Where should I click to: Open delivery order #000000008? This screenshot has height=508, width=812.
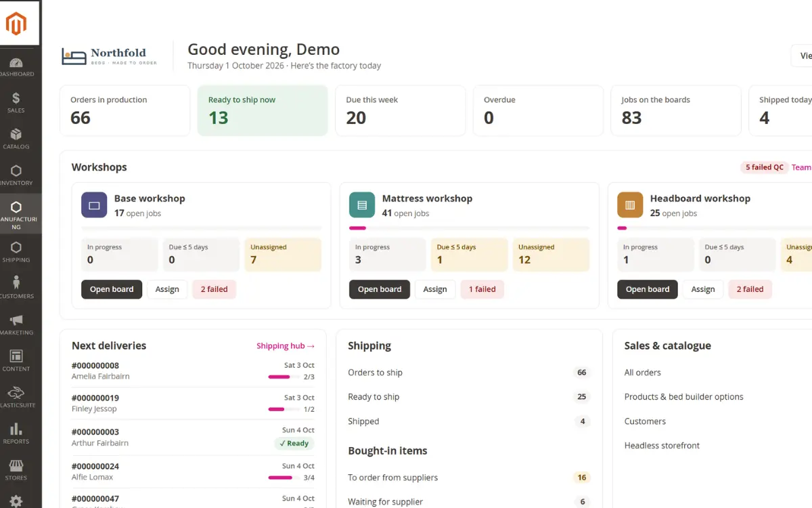click(95, 366)
